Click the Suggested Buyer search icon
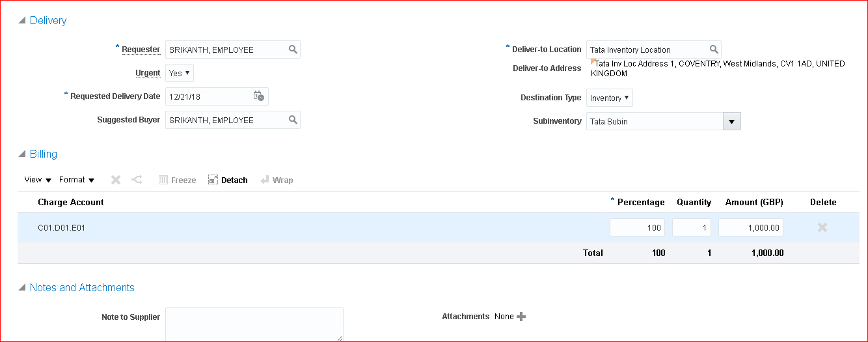The image size is (868, 342). 293,120
